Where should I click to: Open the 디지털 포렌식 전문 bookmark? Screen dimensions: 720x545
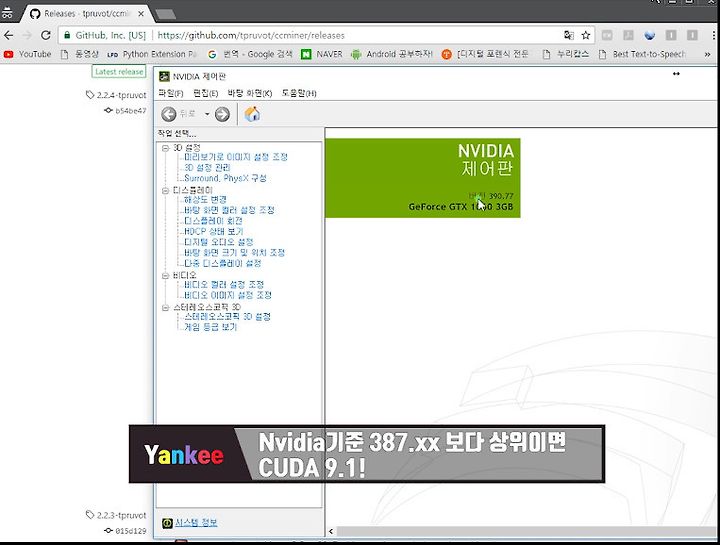click(485, 54)
